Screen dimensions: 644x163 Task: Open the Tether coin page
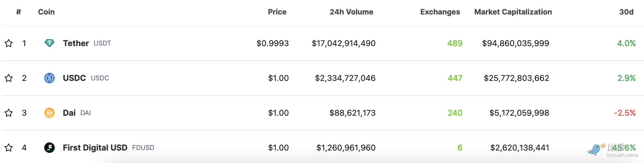pos(76,43)
